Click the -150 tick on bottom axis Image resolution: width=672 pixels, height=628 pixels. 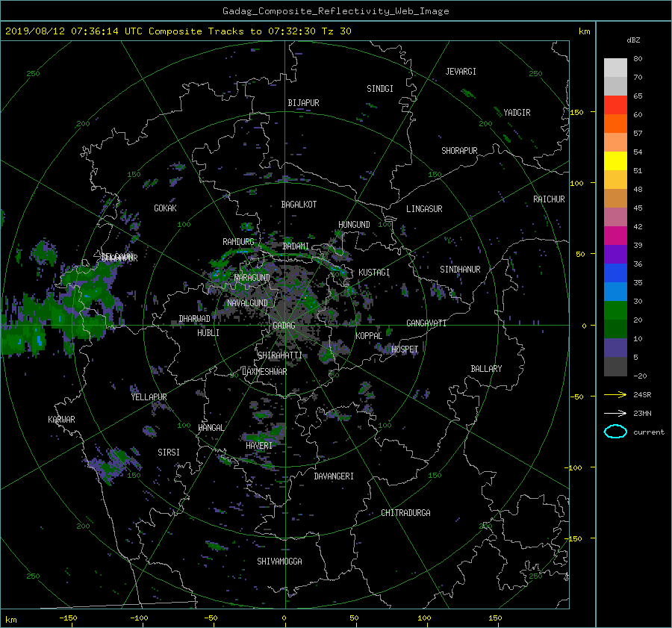click(x=68, y=618)
